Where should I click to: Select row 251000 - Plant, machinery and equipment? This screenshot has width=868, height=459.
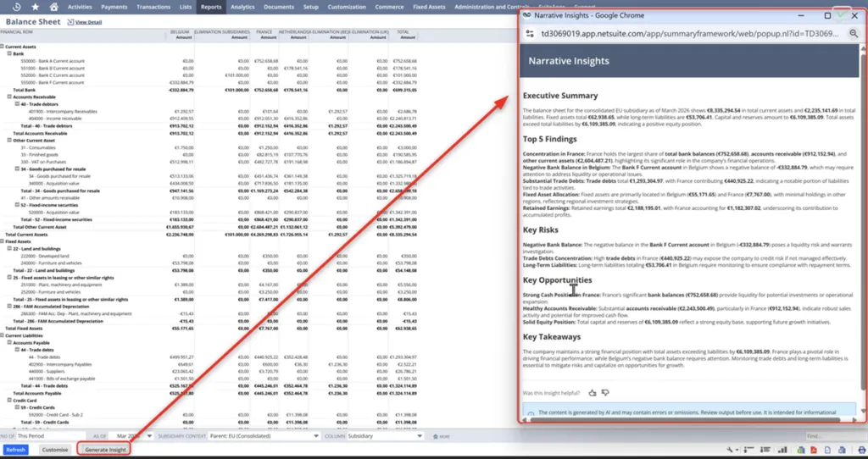coord(61,285)
